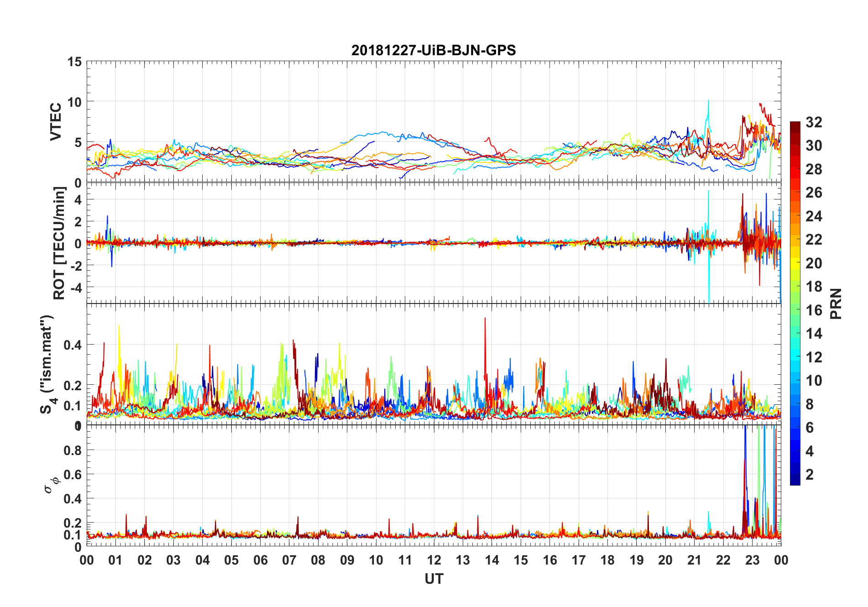Select the 14 tick on the PRN colorbar

pyautogui.click(x=814, y=333)
